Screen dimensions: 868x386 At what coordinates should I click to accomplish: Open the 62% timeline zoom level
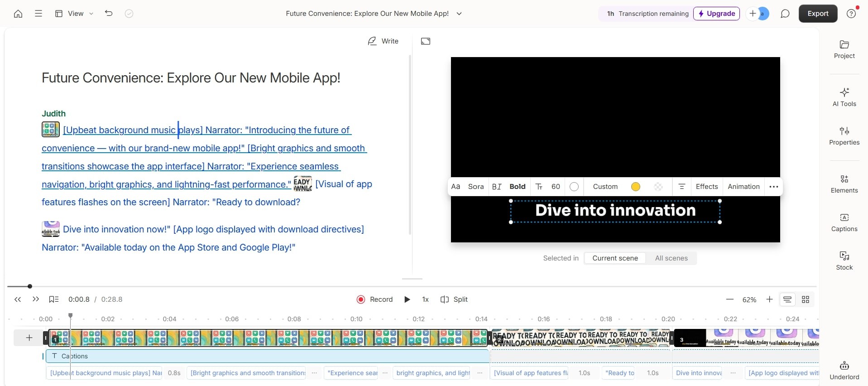(x=749, y=299)
